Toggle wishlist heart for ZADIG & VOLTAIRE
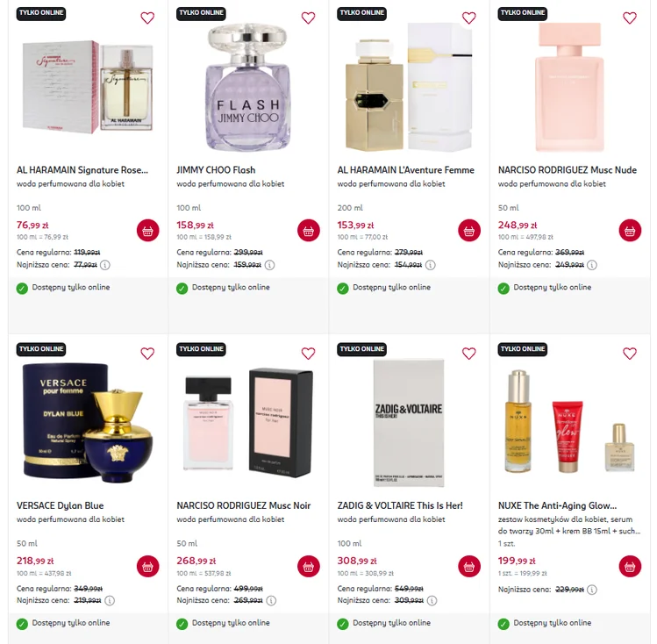 (x=469, y=354)
